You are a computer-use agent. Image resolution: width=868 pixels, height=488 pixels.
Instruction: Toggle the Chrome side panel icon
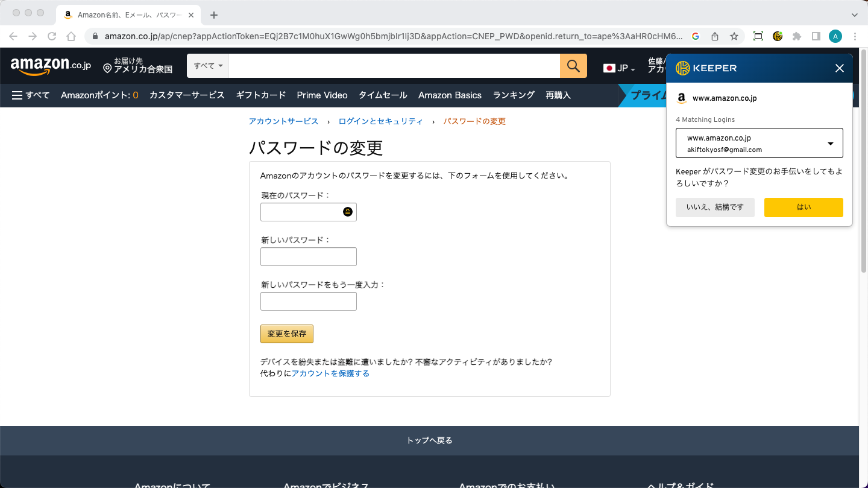click(816, 36)
